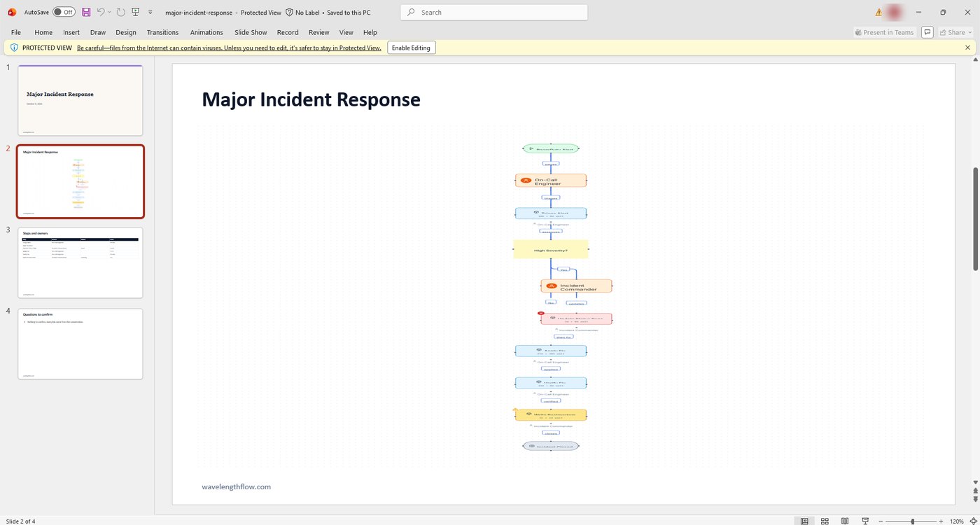Switch to Slide Sorter view

pyautogui.click(x=825, y=521)
